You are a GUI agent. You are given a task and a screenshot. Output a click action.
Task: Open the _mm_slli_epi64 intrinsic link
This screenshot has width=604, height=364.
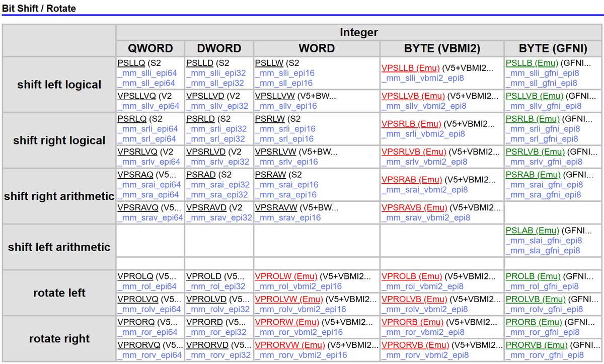pyautogui.click(x=147, y=74)
